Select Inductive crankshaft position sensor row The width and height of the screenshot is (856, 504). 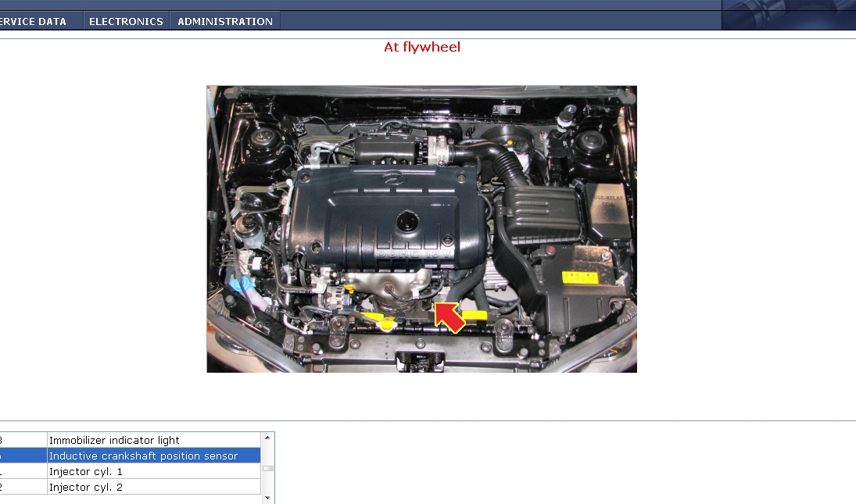[x=130, y=456]
